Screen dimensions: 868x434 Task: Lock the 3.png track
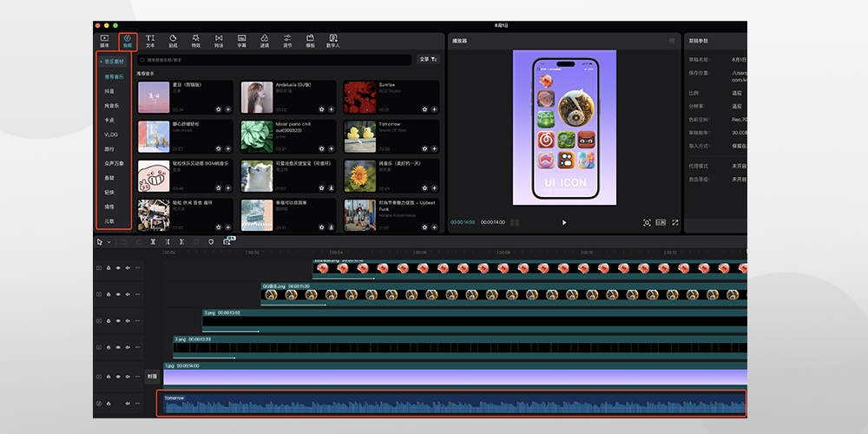(x=108, y=321)
